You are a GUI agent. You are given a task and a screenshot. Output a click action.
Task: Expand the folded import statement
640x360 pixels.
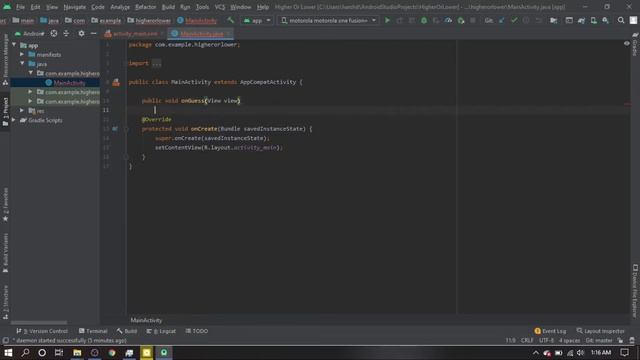[x=157, y=63]
